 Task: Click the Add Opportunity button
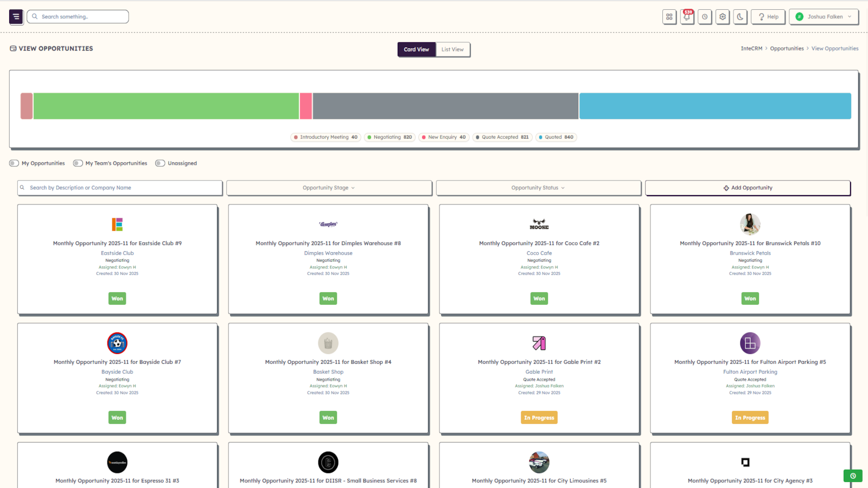pos(748,188)
